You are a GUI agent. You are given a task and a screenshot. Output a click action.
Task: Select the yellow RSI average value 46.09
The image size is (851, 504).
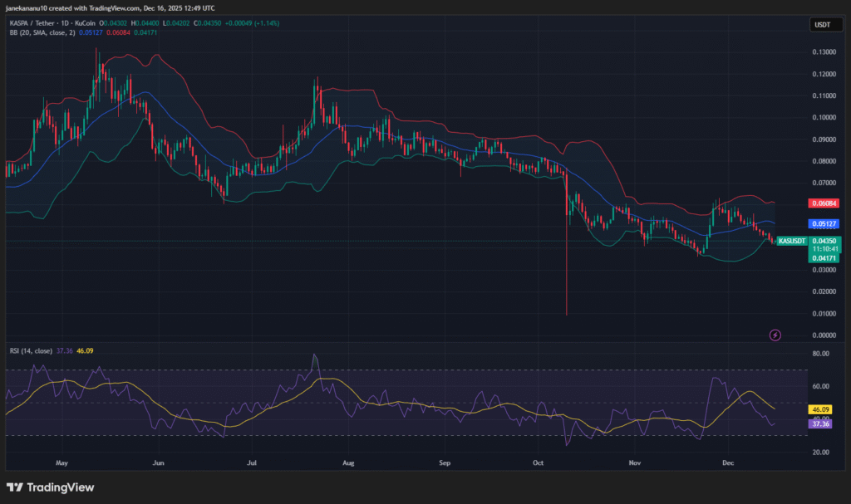(819, 409)
